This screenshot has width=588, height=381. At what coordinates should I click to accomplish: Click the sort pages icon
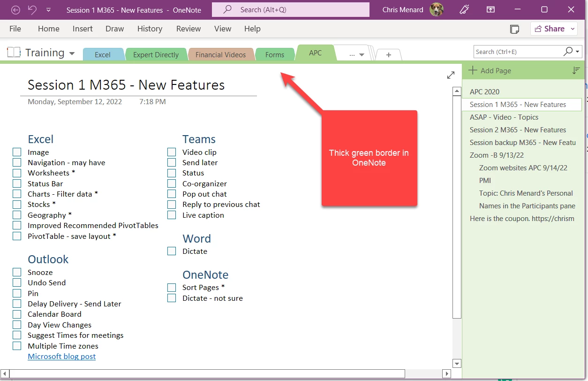pyautogui.click(x=576, y=70)
